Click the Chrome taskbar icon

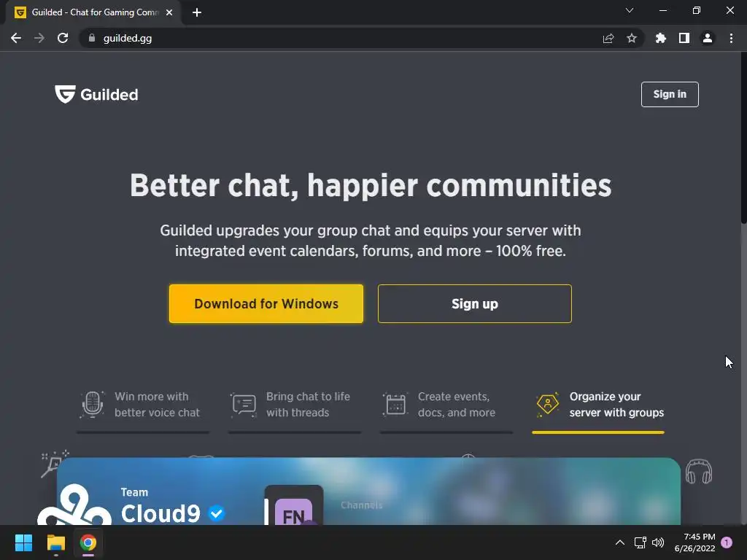[88, 542]
